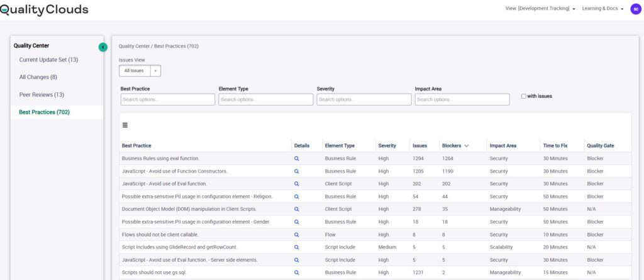The image size is (644, 280).
Task: Open the table hamburger menu icon
Action: 125,125
